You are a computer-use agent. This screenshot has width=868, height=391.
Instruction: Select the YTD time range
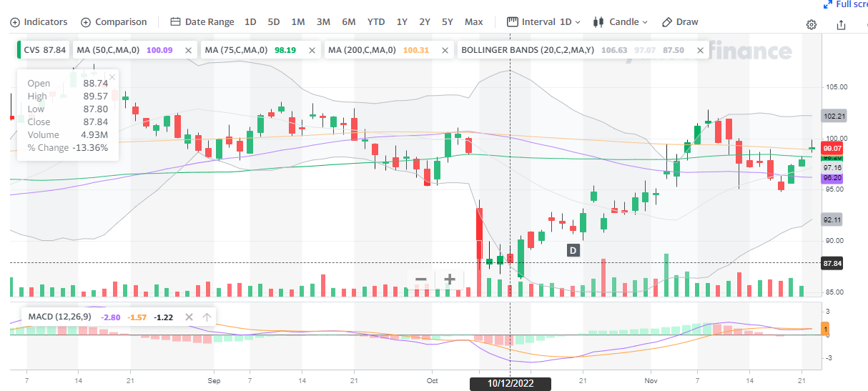tap(376, 22)
